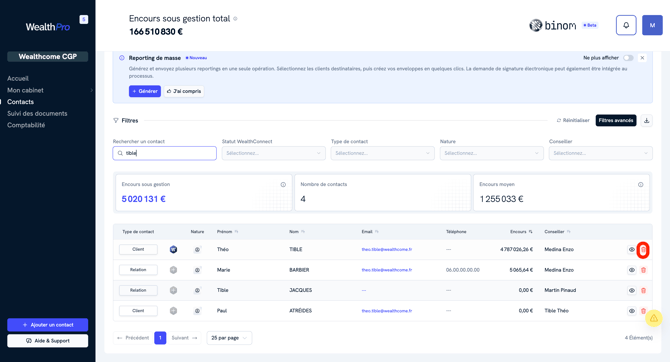
Task: Click the 4 787 026,26 € encours value
Action: 517,250
